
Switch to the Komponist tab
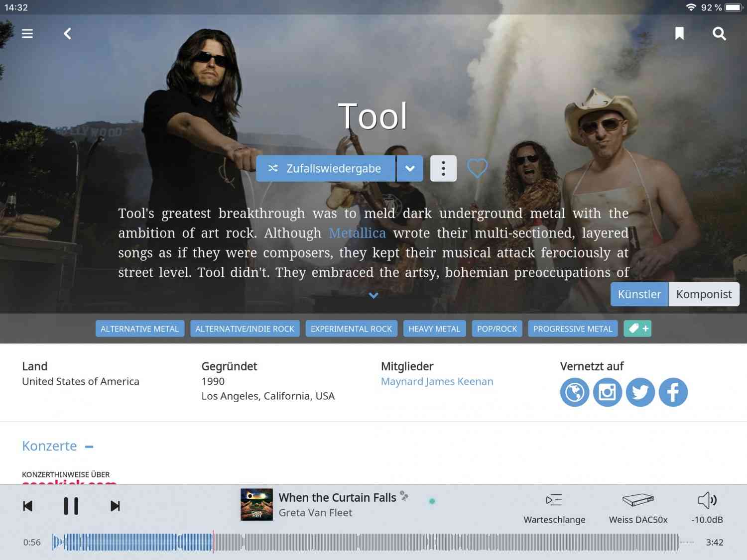tap(704, 294)
